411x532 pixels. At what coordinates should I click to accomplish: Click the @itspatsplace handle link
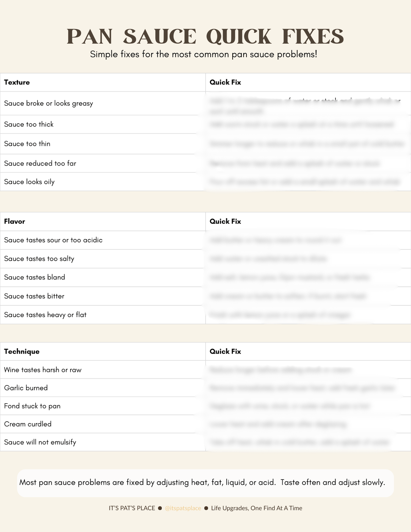pyautogui.click(x=183, y=508)
